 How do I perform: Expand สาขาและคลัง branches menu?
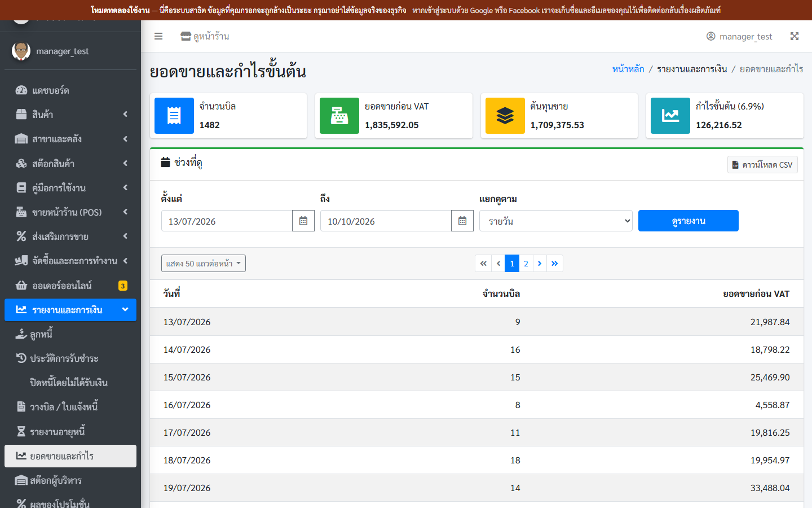tap(70, 139)
